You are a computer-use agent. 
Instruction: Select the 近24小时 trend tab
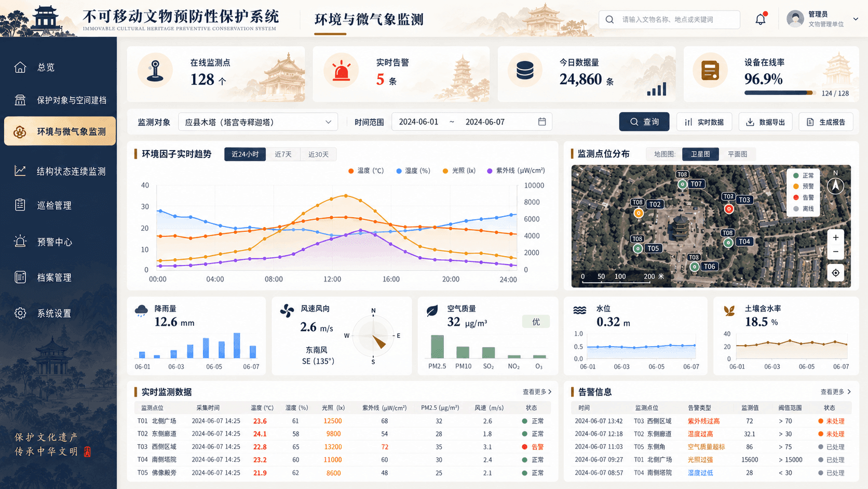click(245, 154)
